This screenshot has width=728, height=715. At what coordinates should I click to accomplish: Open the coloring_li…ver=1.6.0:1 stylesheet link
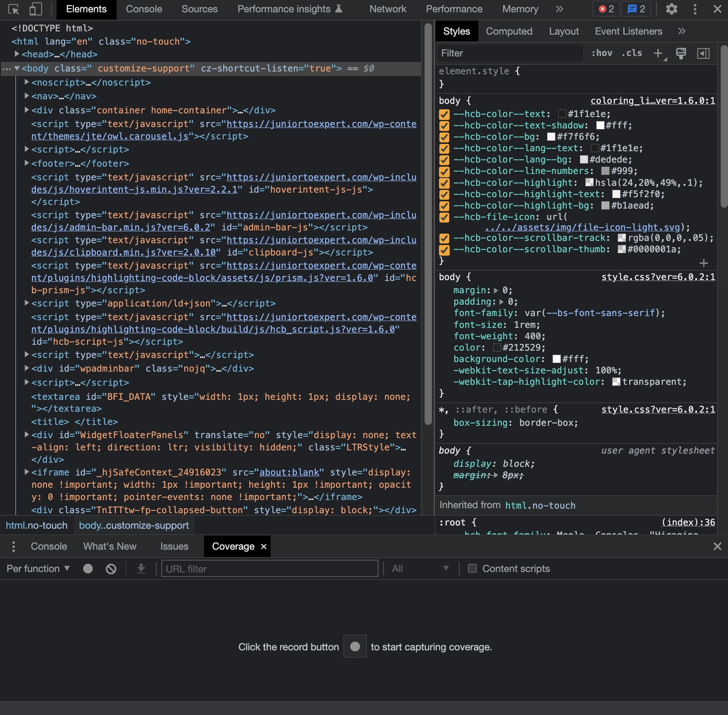(653, 101)
